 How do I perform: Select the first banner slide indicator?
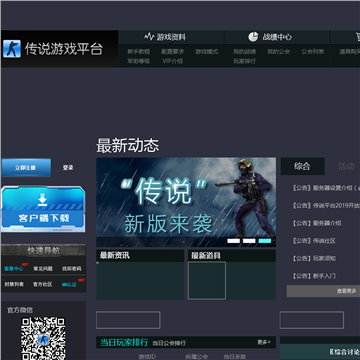(234, 241)
